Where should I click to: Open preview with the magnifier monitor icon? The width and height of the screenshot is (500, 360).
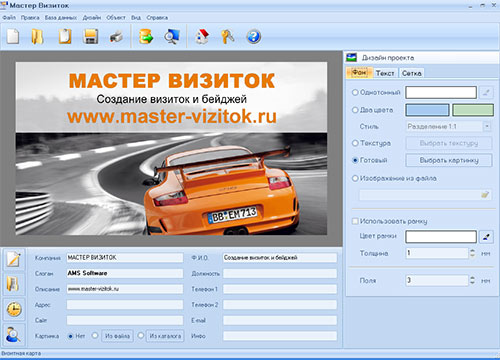(x=172, y=37)
